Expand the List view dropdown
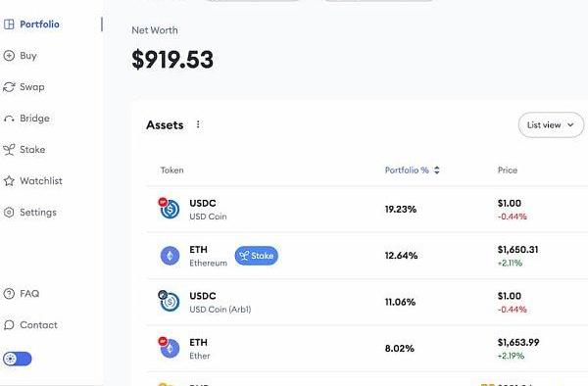 (x=551, y=124)
